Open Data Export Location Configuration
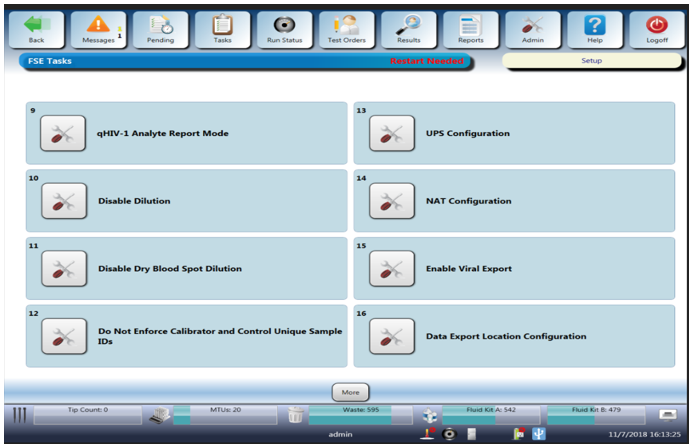Screen dimensions: 693x448 [392, 337]
